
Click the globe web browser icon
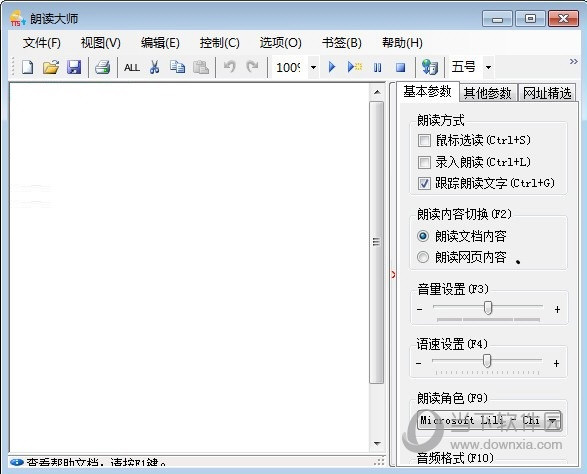[429, 67]
